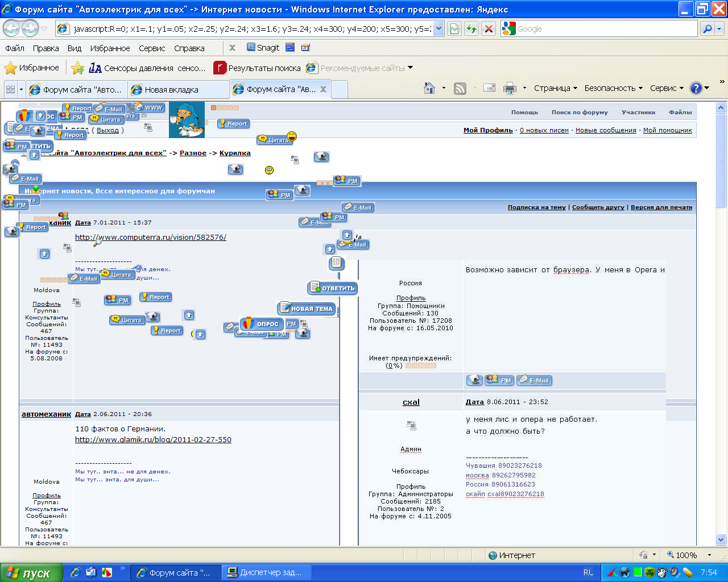728x582 pixels.
Task: Open Help via the blue question mark icon
Action: (696, 88)
